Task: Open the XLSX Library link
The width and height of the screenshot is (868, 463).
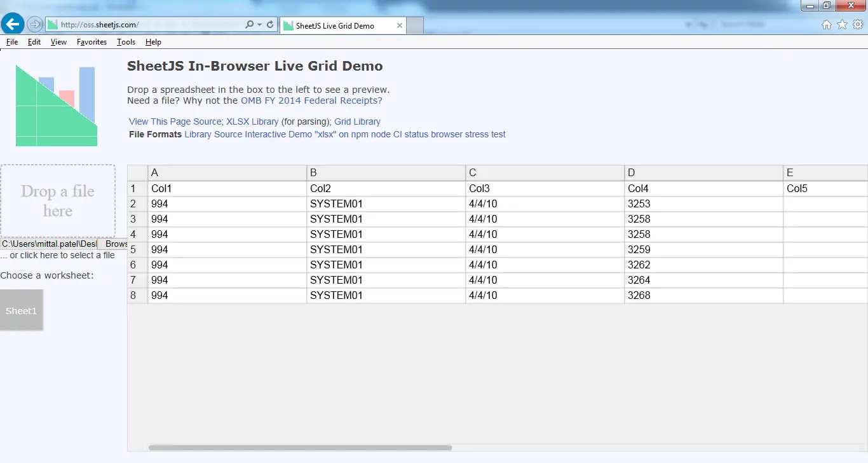Action: tap(252, 121)
